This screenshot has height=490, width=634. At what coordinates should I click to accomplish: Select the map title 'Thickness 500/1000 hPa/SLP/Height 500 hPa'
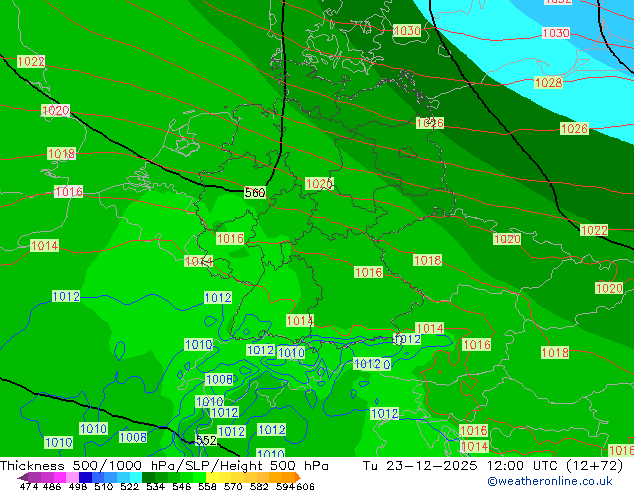point(164,466)
